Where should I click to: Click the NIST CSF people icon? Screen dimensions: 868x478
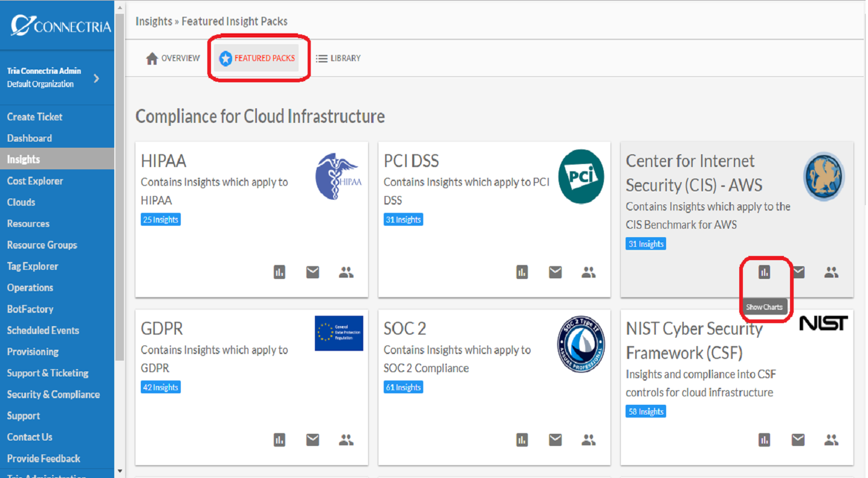point(832,440)
